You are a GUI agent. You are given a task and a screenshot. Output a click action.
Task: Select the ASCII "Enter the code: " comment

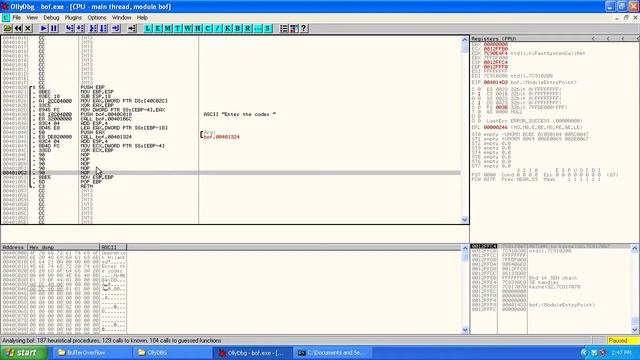click(240, 114)
